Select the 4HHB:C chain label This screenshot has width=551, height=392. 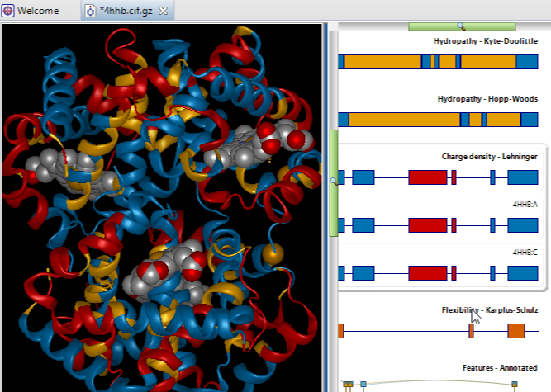click(x=525, y=252)
